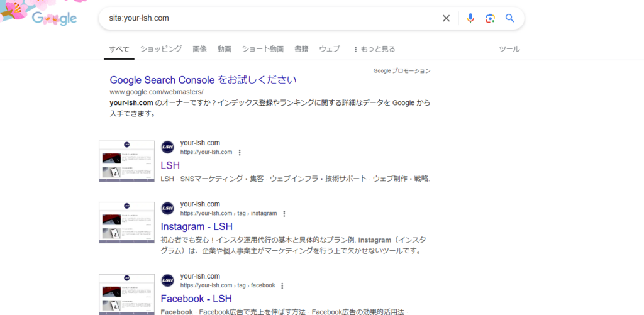Click the Google logo
This screenshot has height=315, width=644.
(x=54, y=18)
